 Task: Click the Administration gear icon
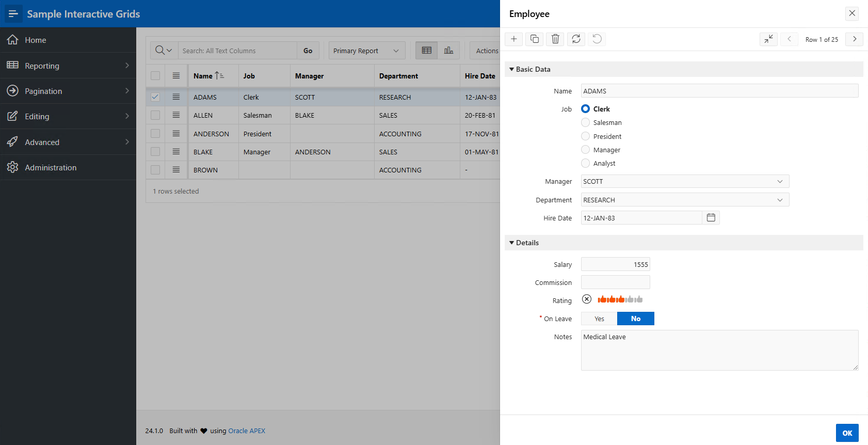tap(13, 167)
